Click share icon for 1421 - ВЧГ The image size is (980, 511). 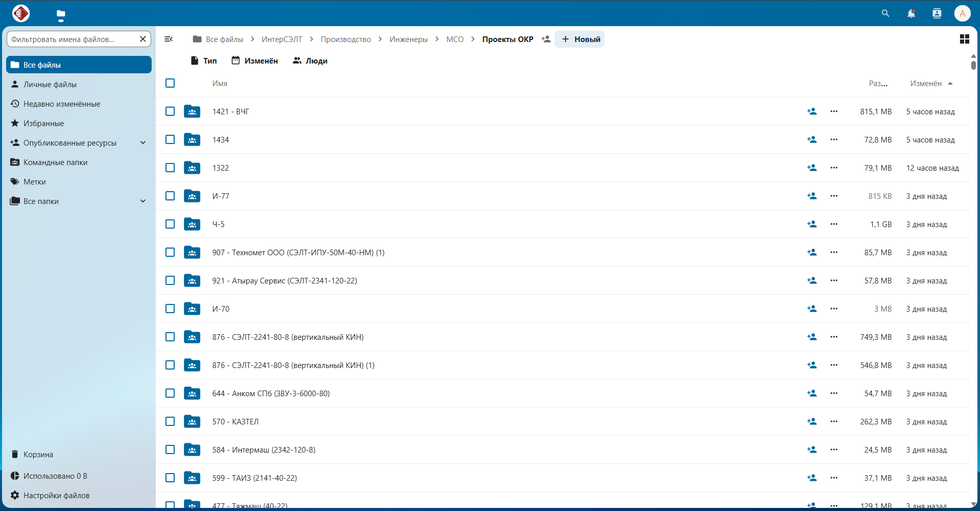coord(812,111)
